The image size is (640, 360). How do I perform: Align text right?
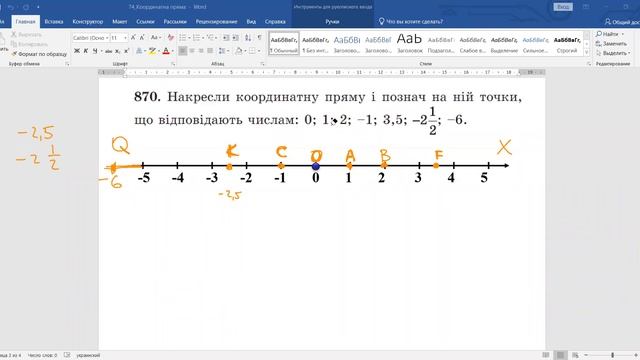pyautogui.click(x=201, y=51)
